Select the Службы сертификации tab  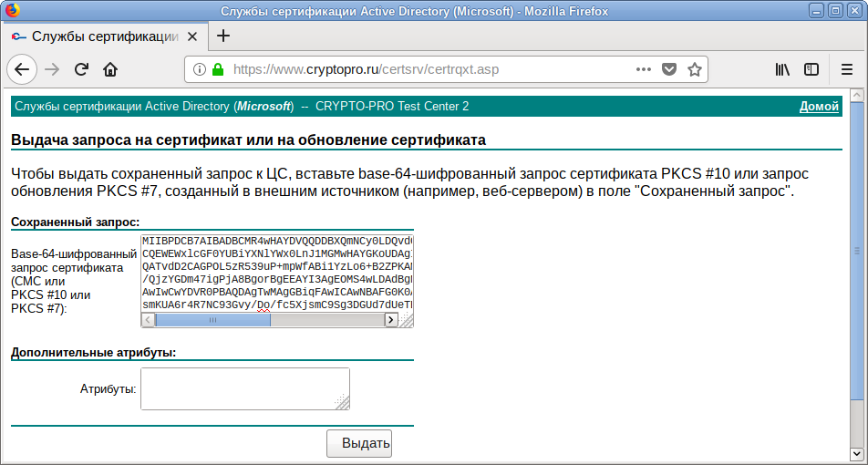coord(105,37)
